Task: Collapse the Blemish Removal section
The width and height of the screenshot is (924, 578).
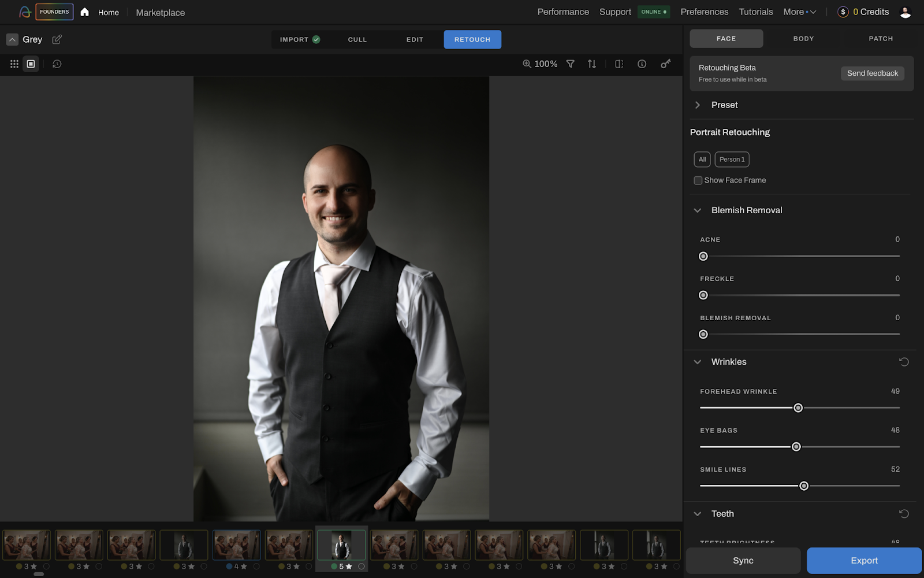Action: (x=698, y=210)
